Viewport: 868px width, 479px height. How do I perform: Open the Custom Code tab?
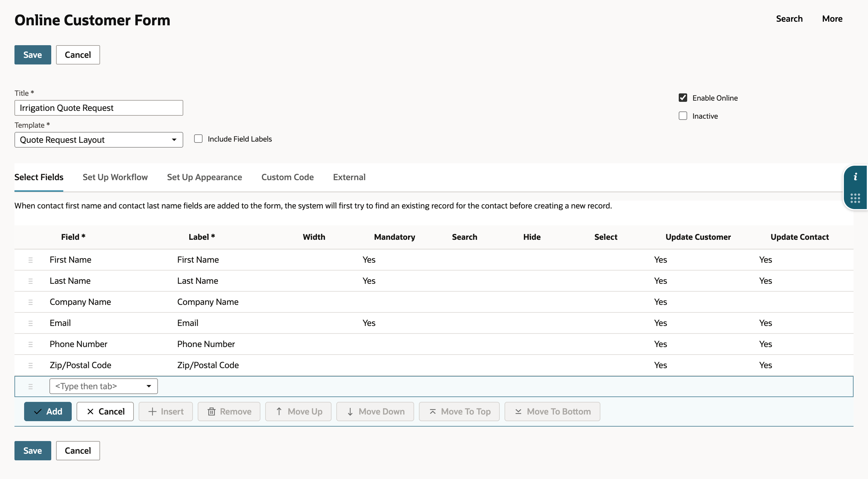click(x=288, y=177)
